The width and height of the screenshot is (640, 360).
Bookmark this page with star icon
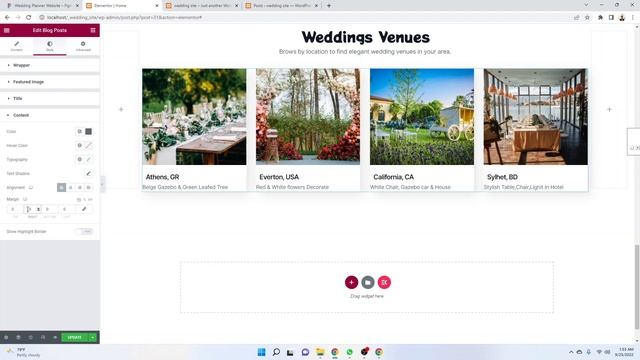tap(587, 18)
